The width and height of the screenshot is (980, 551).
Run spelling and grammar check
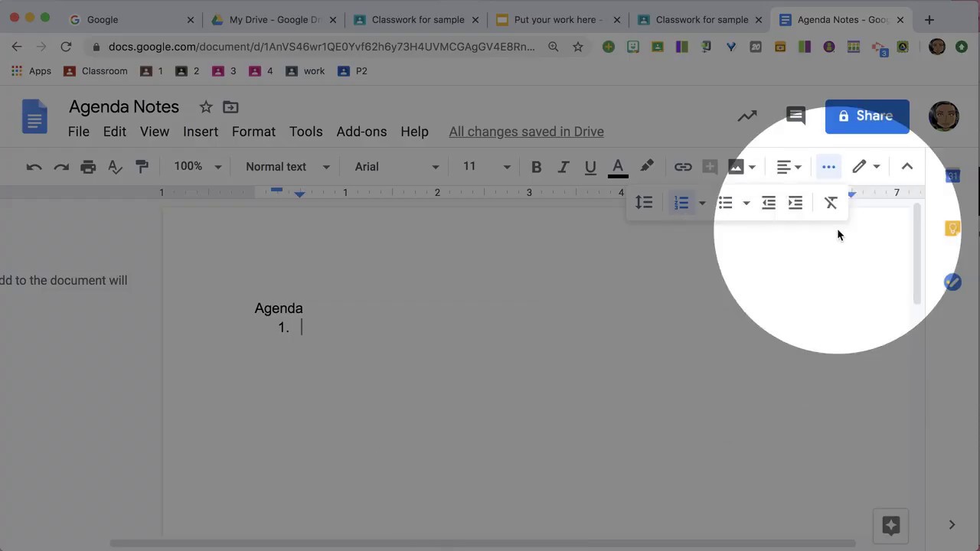(115, 167)
